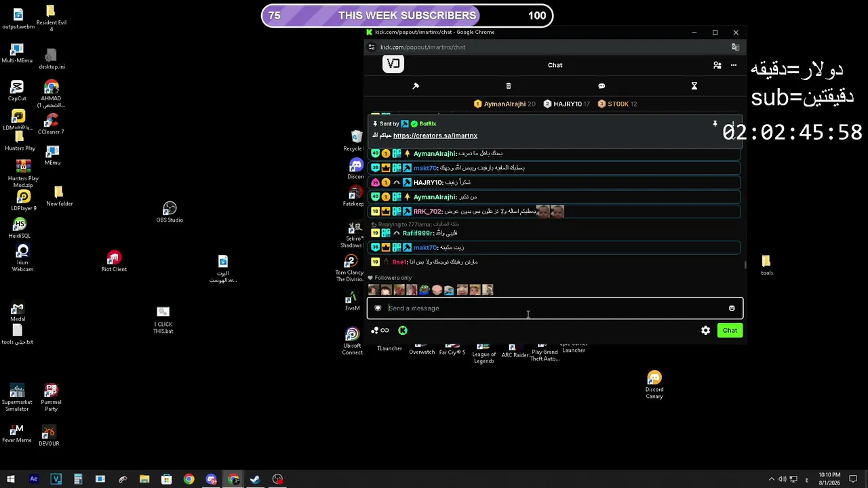Click site info icon in address bar

(371, 47)
